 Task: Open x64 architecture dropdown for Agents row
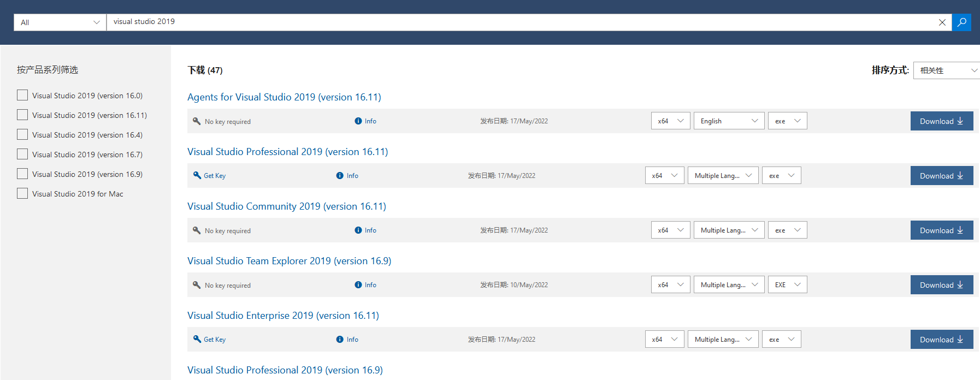point(670,121)
